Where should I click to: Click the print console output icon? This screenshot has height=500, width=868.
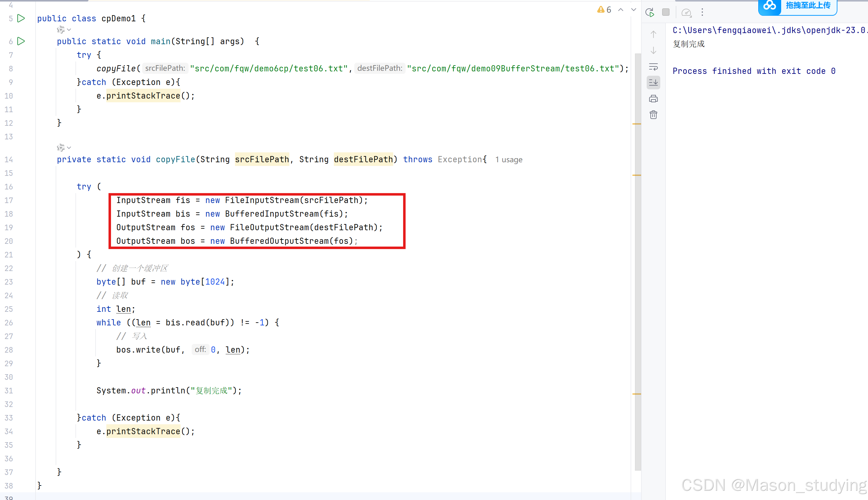click(653, 99)
